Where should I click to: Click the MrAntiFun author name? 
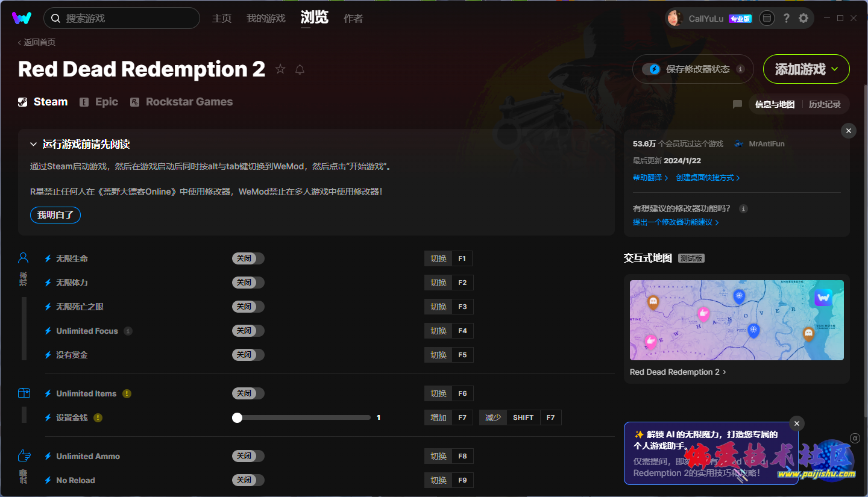766,144
